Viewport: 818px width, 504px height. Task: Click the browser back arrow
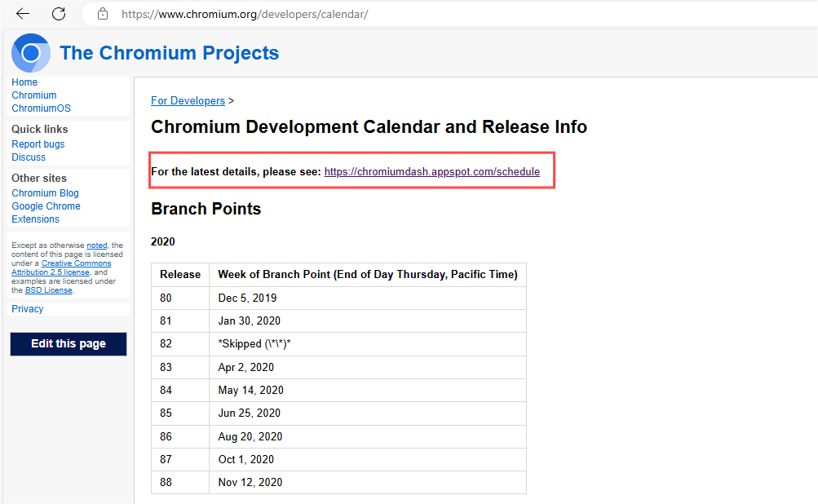pos(23,14)
